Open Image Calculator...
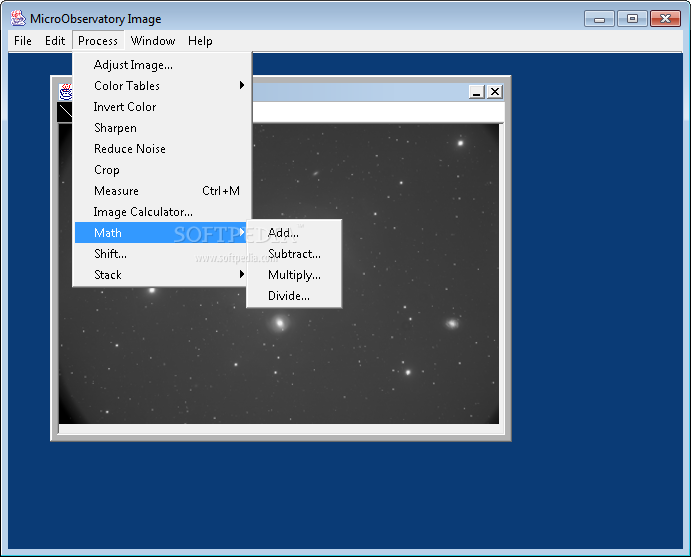 coord(161,212)
